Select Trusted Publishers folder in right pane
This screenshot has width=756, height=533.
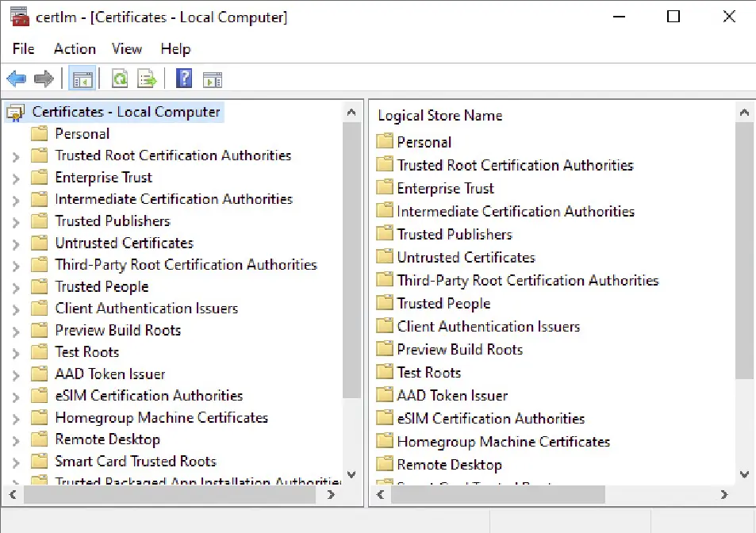(x=454, y=235)
